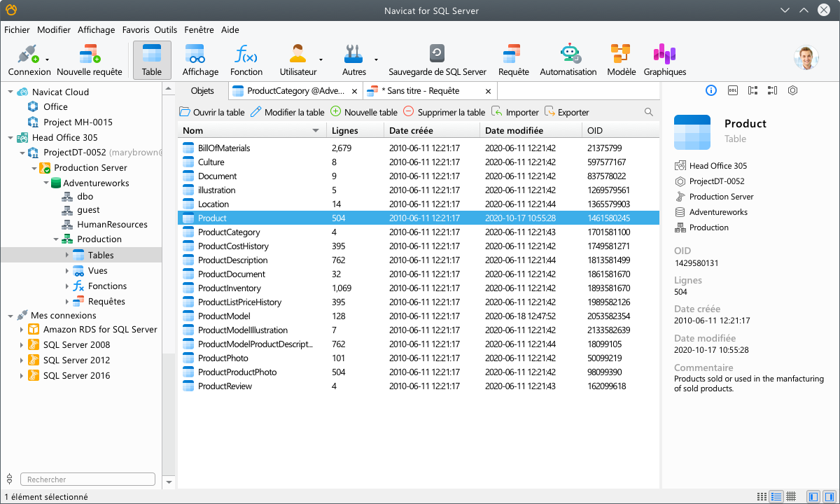Click the search magnifier in object list
Viewport: 840px width, 504px height.
[x=649, y=112]
